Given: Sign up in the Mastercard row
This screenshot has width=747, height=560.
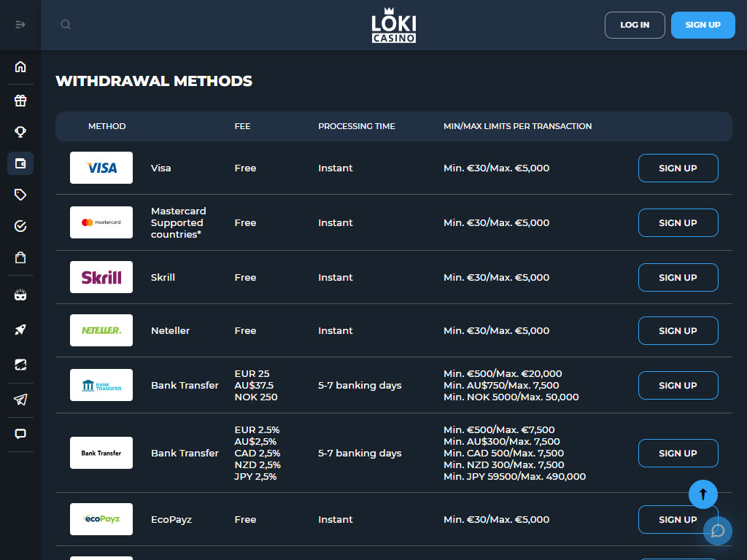Looking at the screenshot, I should pos(678,223).
